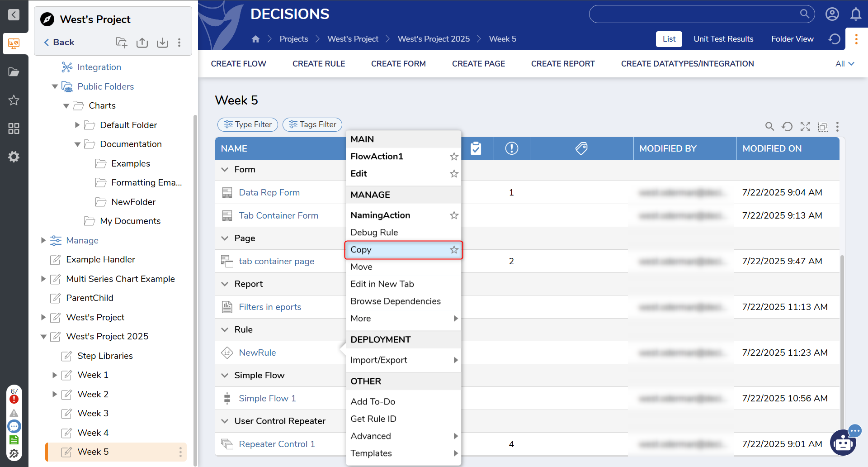Choose Browse Dependencies in context menu

pyautogui.click(x=395, y=301)
